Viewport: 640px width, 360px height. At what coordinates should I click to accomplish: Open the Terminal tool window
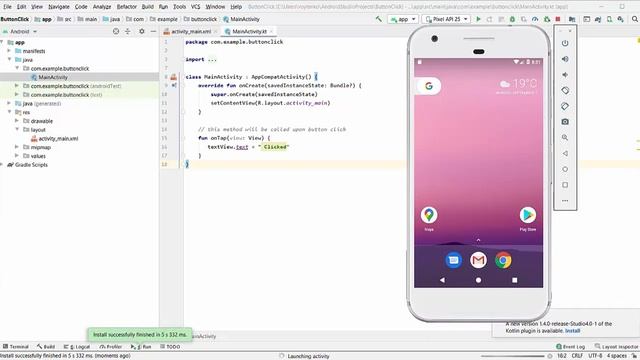click(16, 347)
